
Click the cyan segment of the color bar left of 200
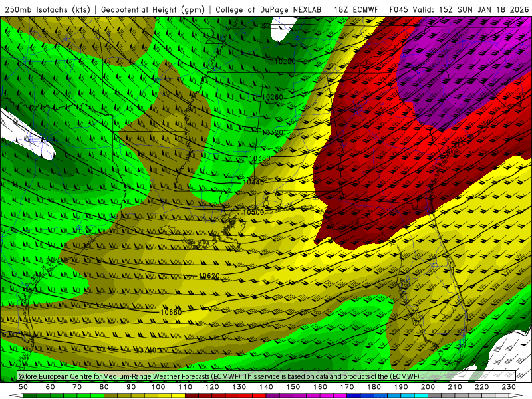(422, 396)
